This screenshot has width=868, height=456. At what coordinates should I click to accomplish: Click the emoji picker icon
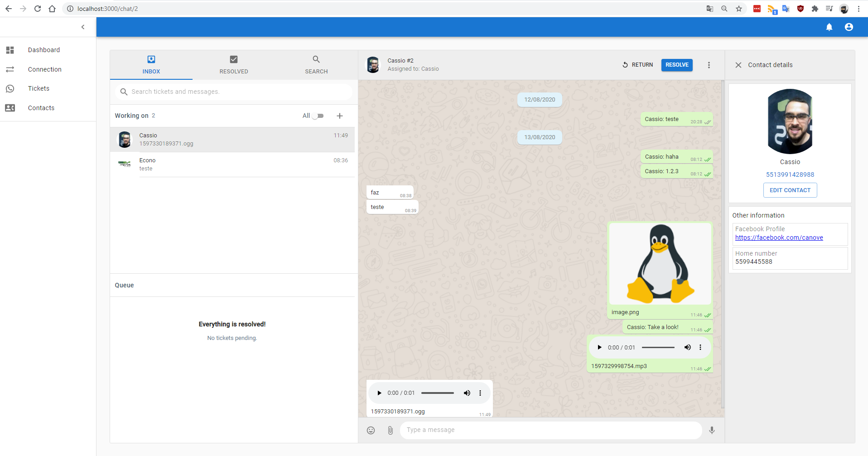371,430
